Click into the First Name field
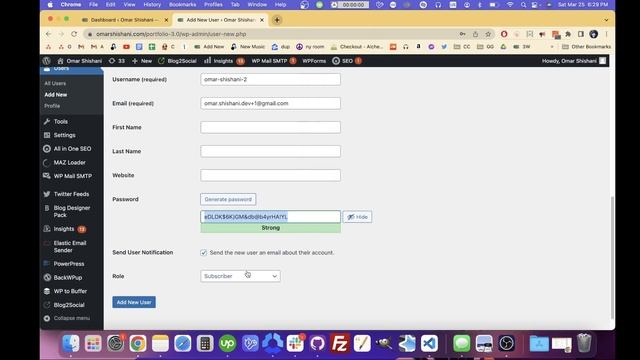Image resolution: width=640 pixels, height=360 pixels. (270, 127)
